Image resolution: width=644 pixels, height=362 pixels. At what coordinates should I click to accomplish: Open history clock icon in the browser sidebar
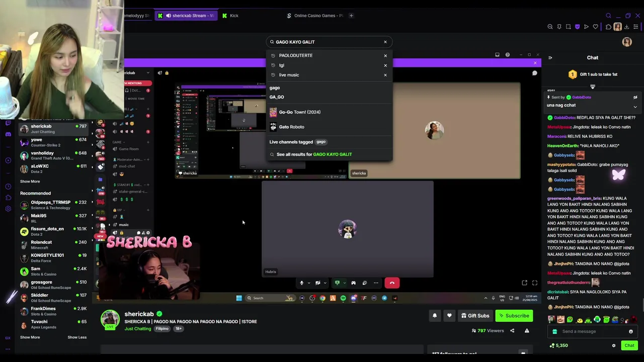[8, 187]
